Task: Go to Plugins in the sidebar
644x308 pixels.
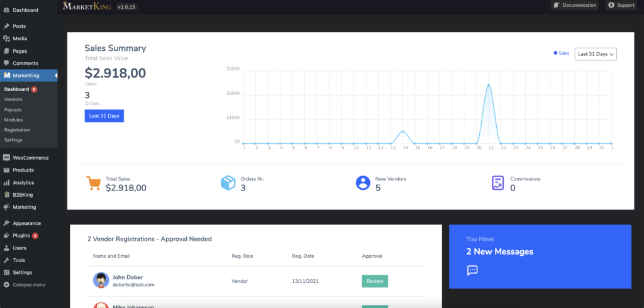Action: click(x=21, y=236)
